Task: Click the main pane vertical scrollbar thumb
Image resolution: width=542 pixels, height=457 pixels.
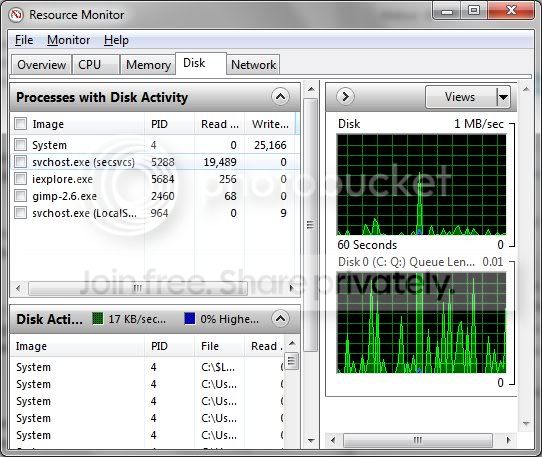Action: coord(310,225)
